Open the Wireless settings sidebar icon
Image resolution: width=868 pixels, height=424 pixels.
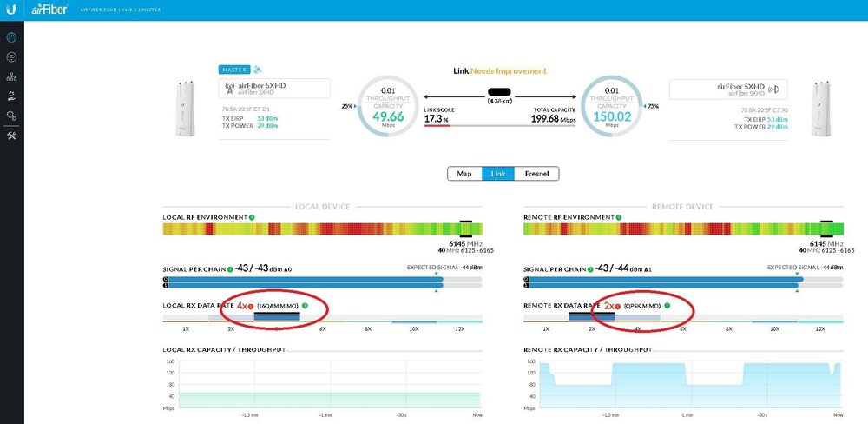tap(11, 57)
